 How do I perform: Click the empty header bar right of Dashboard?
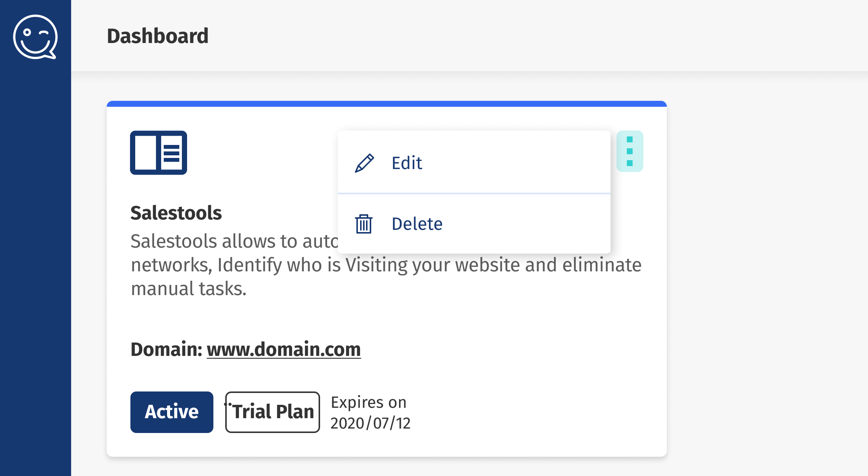(x=519, y=36)
